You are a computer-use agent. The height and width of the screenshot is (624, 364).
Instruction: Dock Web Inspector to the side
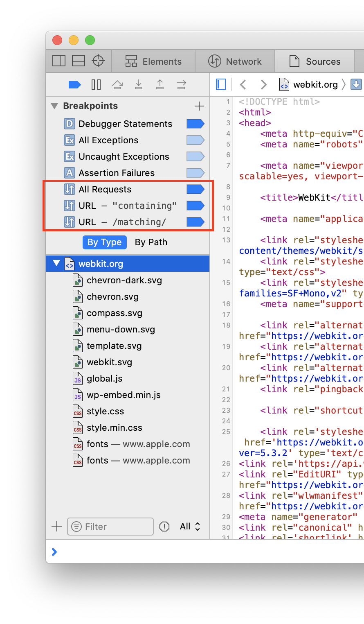(x=59, y=61)
